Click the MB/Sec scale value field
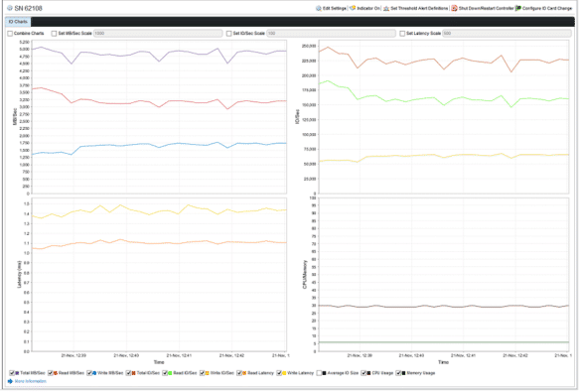 point(158,34)
